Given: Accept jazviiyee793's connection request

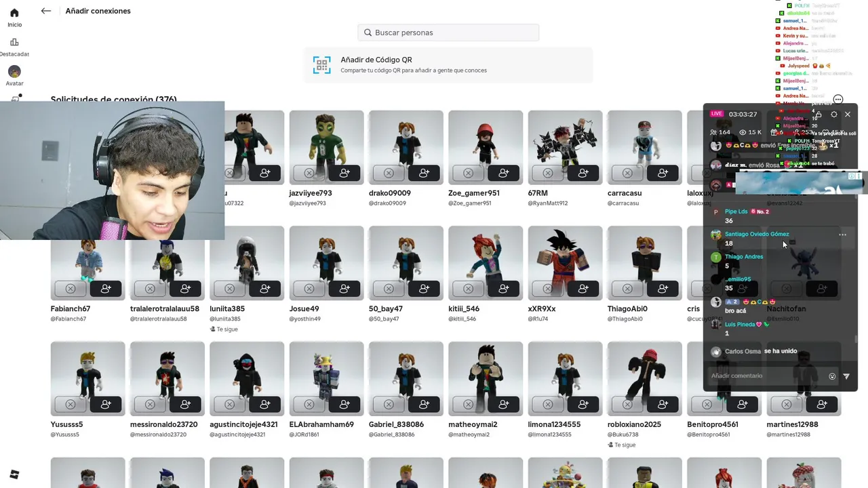Looking at the screenshot, I should point(344,174).
